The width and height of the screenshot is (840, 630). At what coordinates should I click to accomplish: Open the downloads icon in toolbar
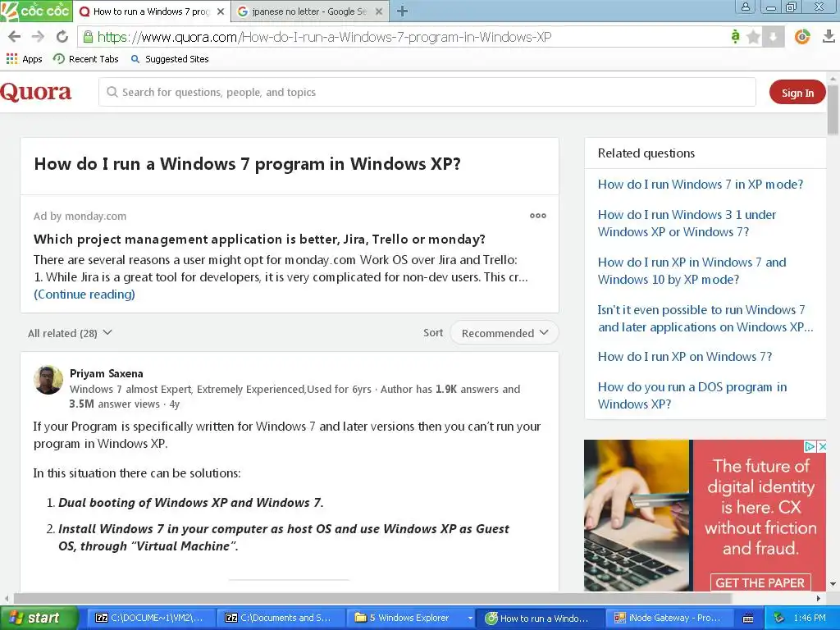829,36
